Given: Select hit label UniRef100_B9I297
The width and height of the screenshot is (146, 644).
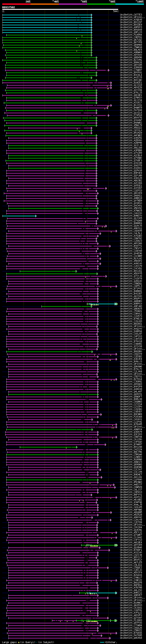Looking at the screenshot, I should (131, 22).
